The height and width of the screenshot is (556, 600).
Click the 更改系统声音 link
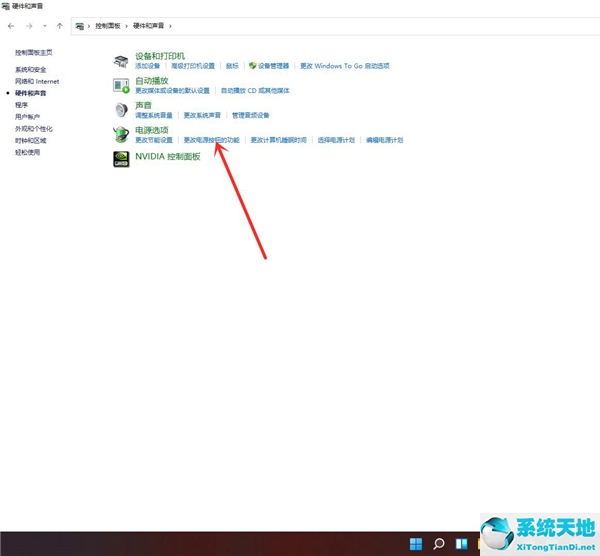tap(202, 115)
